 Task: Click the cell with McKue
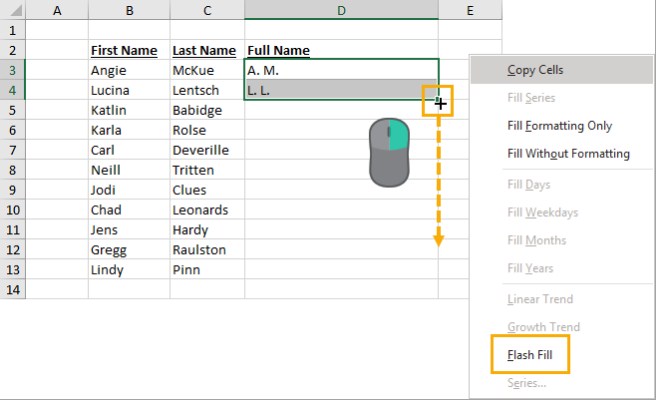pyautogui.click(x=207, y=70)
